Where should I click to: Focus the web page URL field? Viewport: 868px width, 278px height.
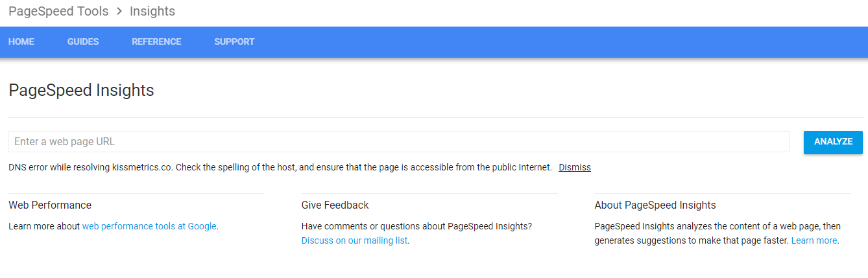(398, 141)
